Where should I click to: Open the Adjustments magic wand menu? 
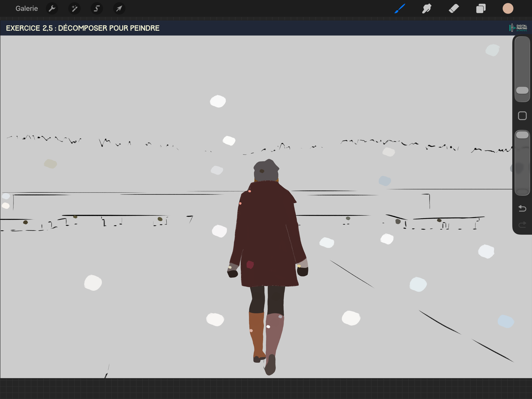[x=74, y=9]
